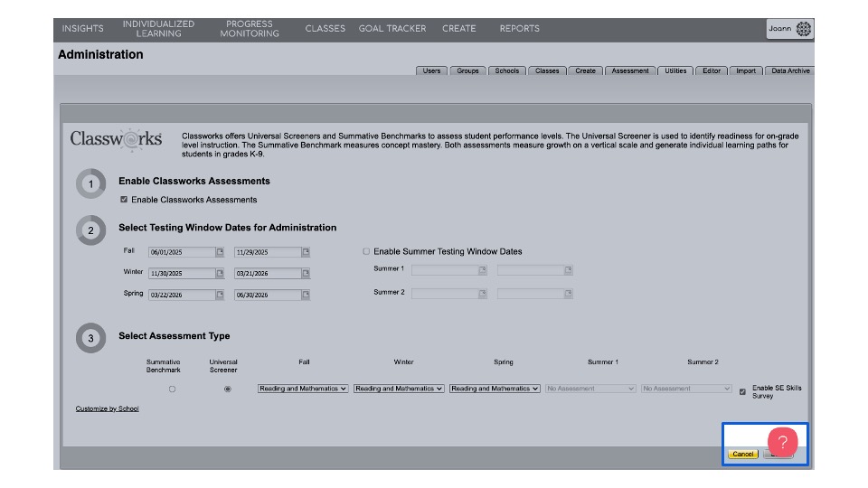The image size is (868, 488).
Task: Switch to the Data Archive admin tab
Action: point(790,70)
